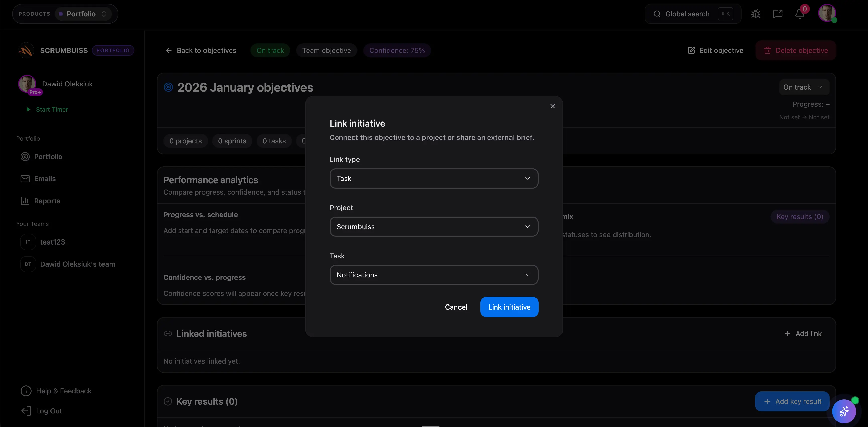
Task: Expand the Link type dropdown
Action: pos(434,178)
